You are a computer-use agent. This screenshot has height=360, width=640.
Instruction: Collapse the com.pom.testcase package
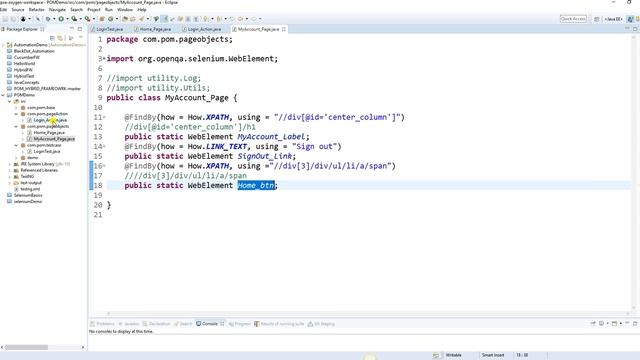(x=16, y=145)
